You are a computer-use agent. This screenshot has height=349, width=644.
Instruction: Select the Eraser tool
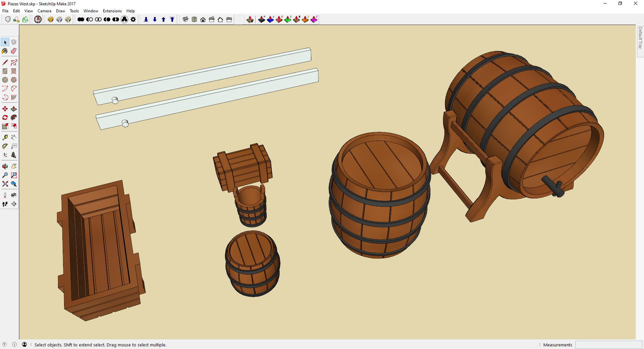pyautogui.click(x=14, y=51)
